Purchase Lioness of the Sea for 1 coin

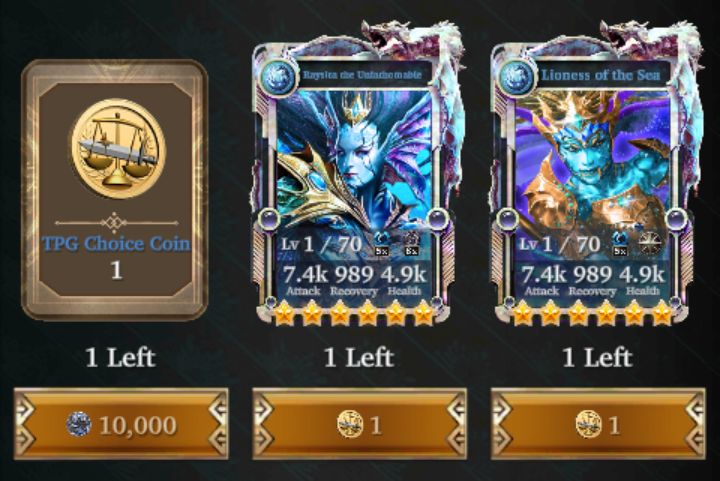[598, 424]
